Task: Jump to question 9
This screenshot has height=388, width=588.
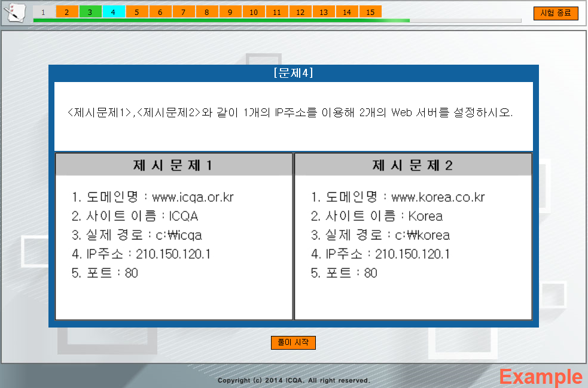Action: tap(230, 11)
